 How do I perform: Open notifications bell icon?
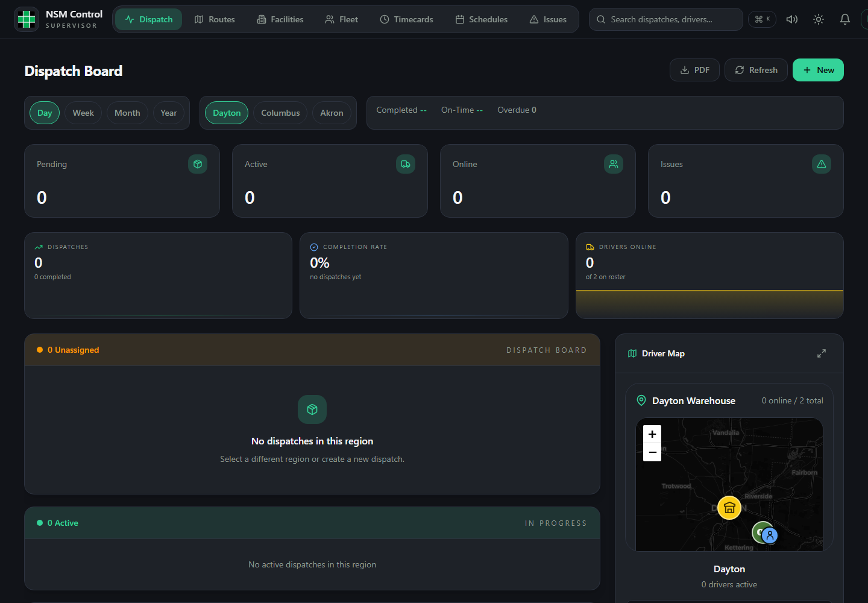click(845, 19)
